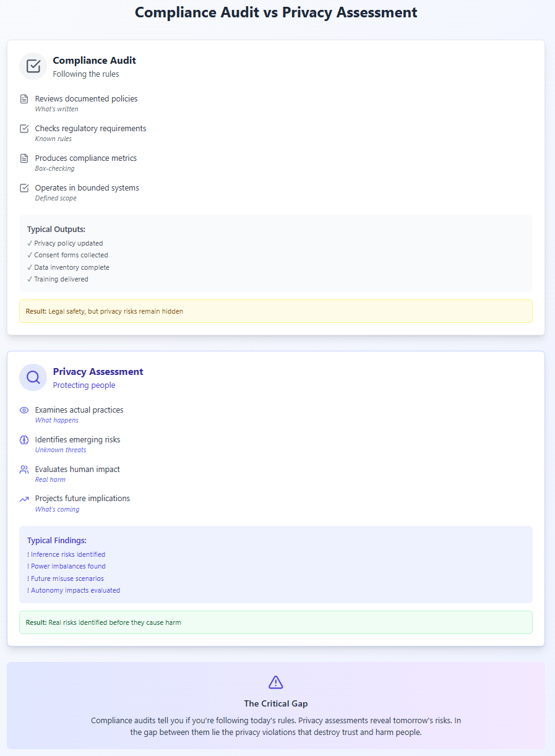Click the Protecting people subtitle
The height and width of the screenshot is (756, 555).
pyautogui.click(x=84, y=385)
